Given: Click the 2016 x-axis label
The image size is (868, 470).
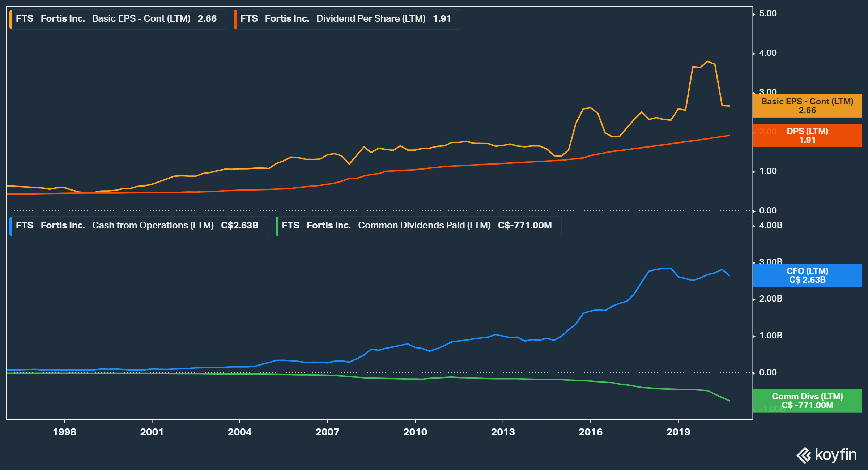Looking at the screenshot, I should (591, 432).
